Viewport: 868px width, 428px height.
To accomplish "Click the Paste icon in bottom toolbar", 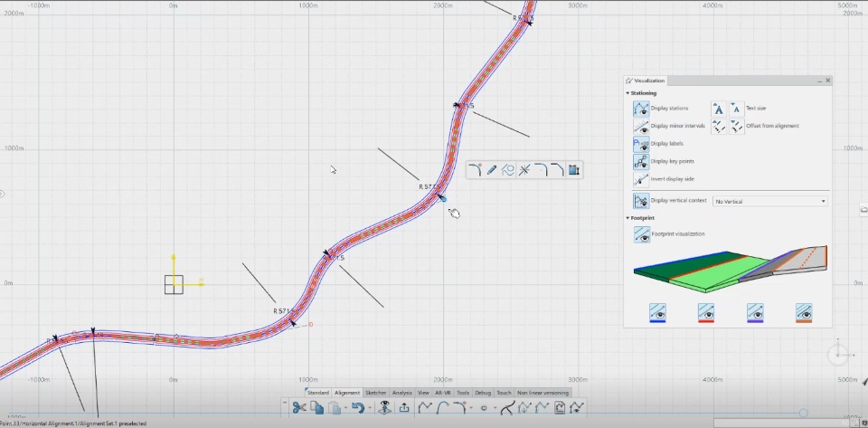I will 335,408.
